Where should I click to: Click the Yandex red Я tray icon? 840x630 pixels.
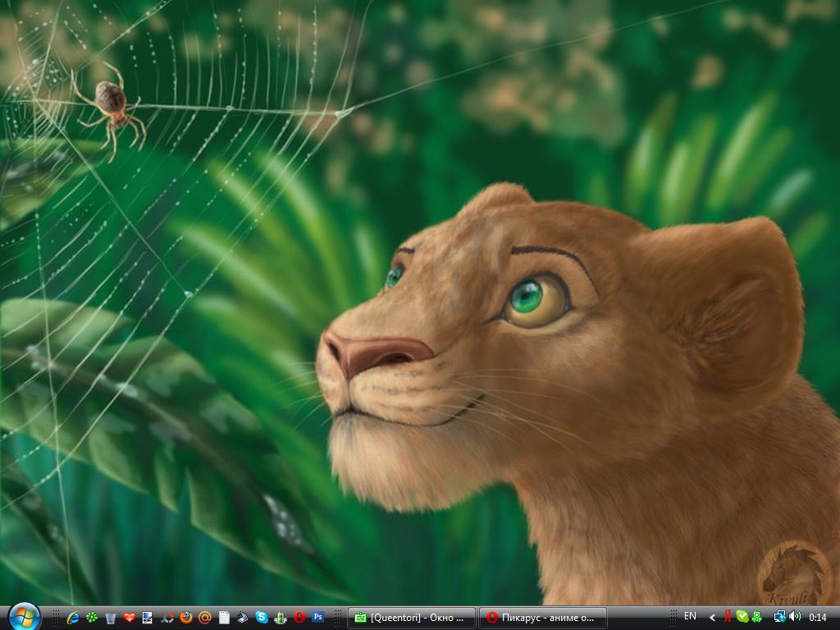click(x=727, y=617)
